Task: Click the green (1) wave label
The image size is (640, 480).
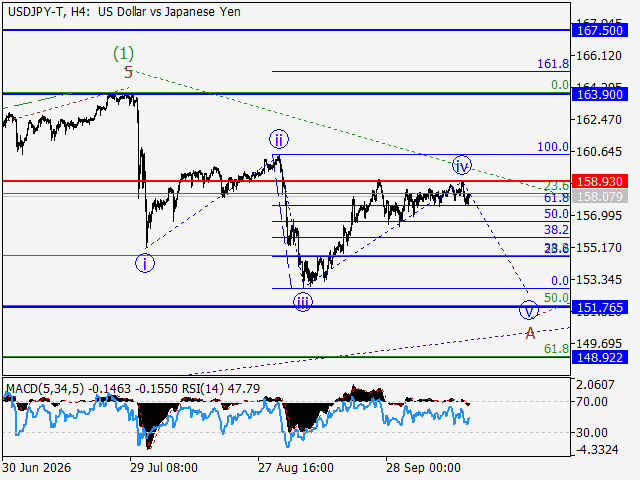Action: [123, 53]
